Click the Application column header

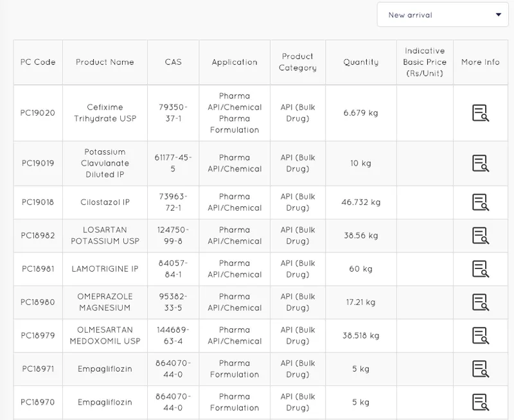235,62
